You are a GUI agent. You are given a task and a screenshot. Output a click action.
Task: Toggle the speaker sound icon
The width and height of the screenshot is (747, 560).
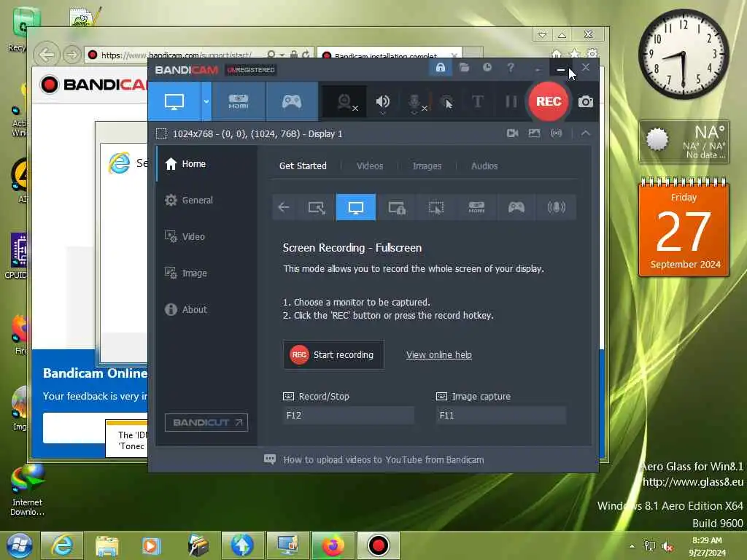[382, 102]
